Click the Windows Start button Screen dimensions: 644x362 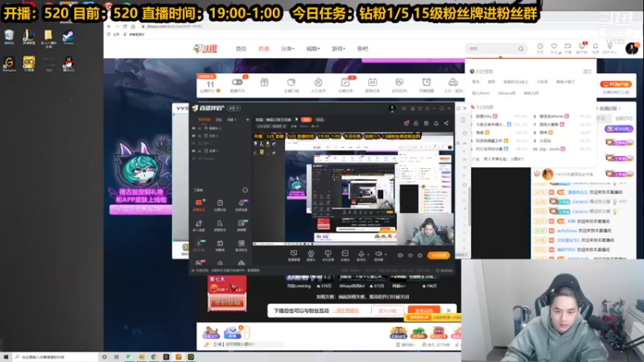coord(6,357)
